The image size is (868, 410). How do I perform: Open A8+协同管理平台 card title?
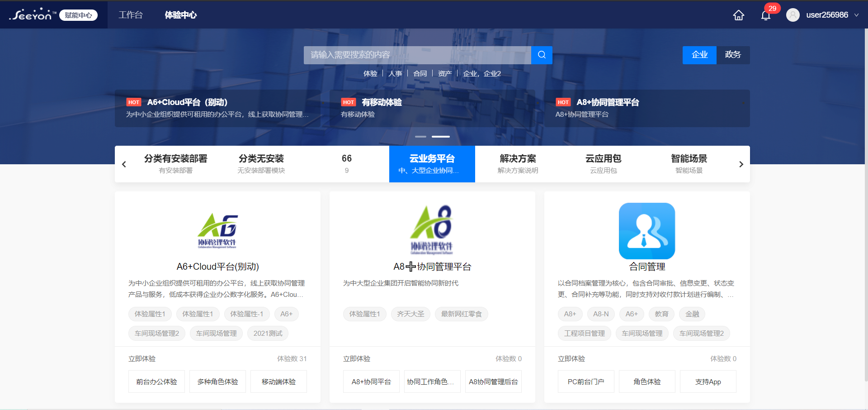click(432, 267)
